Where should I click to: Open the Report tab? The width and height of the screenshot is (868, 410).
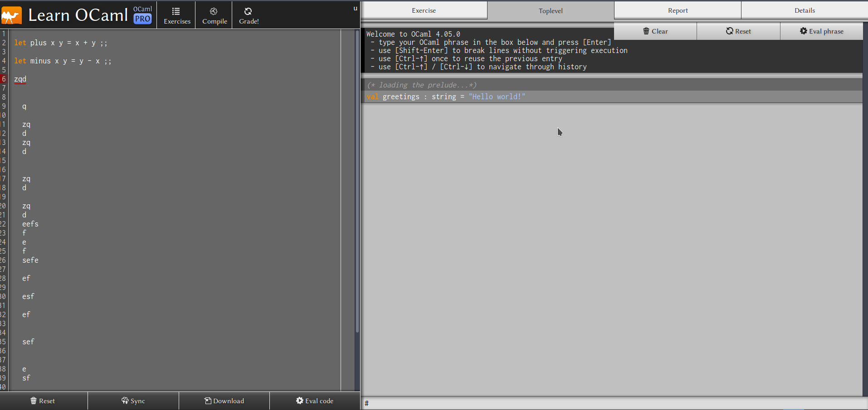678,10
